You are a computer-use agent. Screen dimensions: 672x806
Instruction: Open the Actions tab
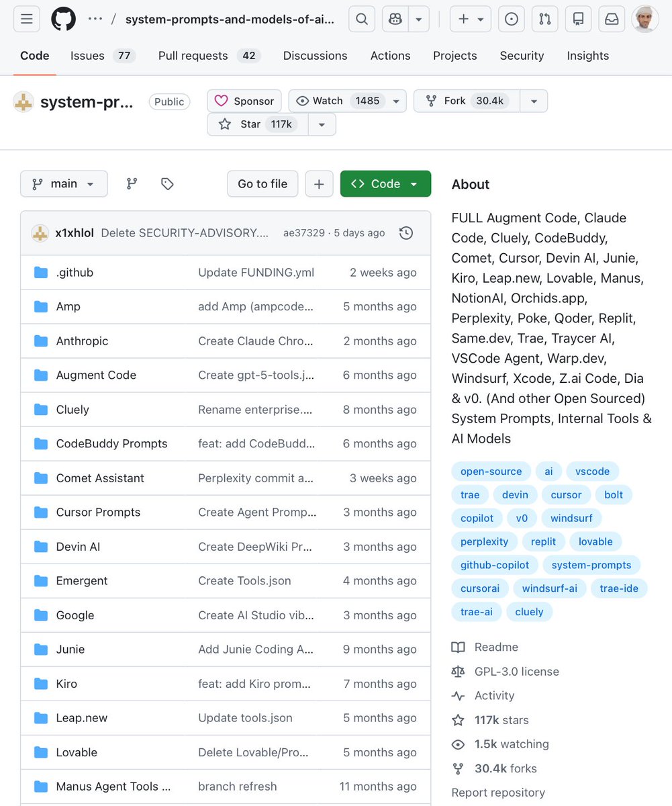tap(390, 56)
